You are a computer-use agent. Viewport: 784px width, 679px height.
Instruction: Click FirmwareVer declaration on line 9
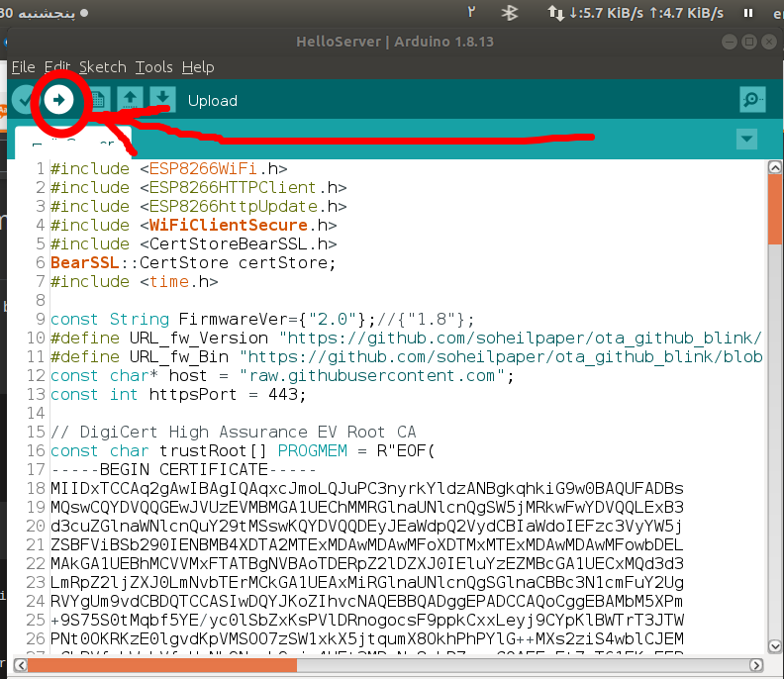pyautogui.click(x=262, y=319)
